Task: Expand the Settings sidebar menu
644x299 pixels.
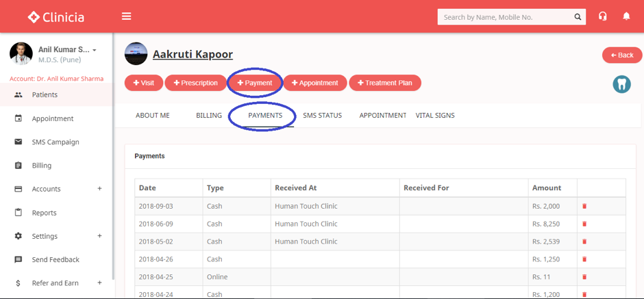Action: (99, 236)
